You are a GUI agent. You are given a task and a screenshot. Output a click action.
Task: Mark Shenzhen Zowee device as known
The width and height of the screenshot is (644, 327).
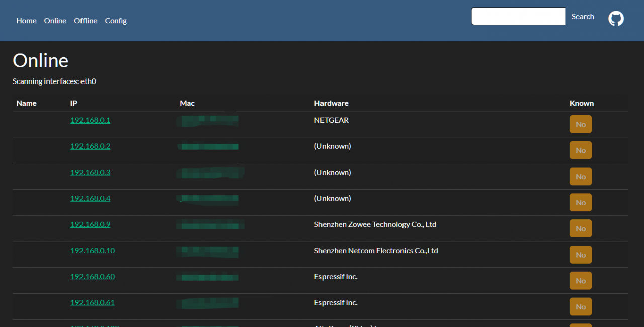pyautogui.click(x=581, y=229)
